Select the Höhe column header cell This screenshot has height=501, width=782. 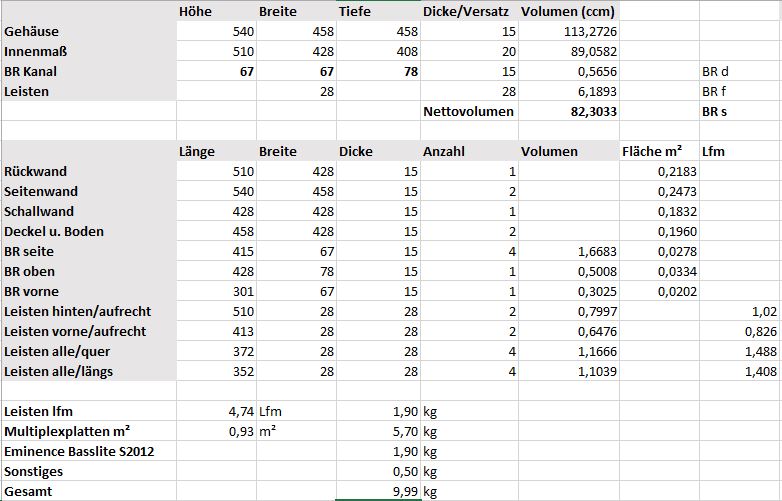216,11
